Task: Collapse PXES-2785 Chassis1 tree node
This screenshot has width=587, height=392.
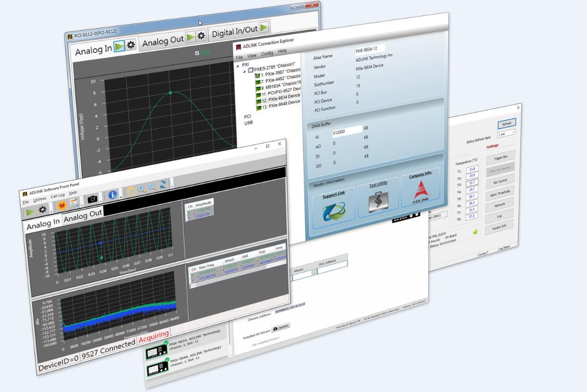Action: (244, 72)
